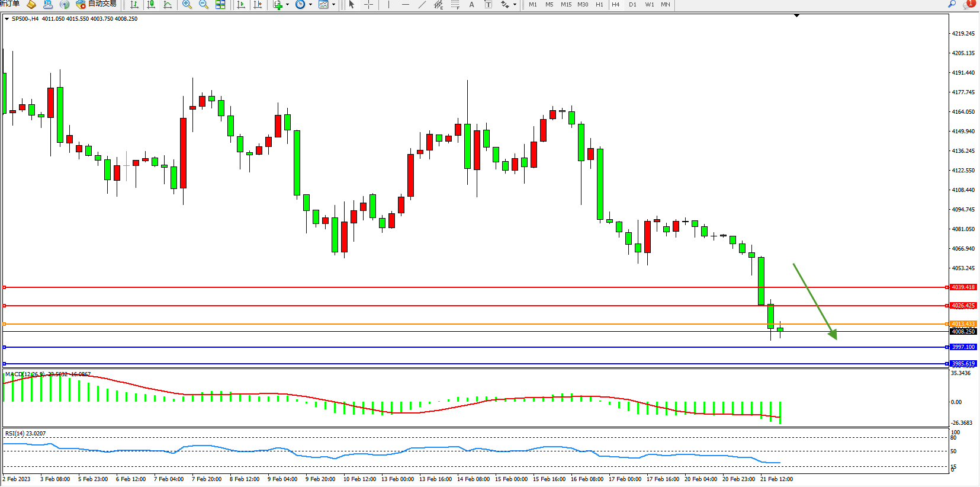The image size is (980, 487).
Task: Toggle chart auto scroll
Action: (x=241, y=5)
